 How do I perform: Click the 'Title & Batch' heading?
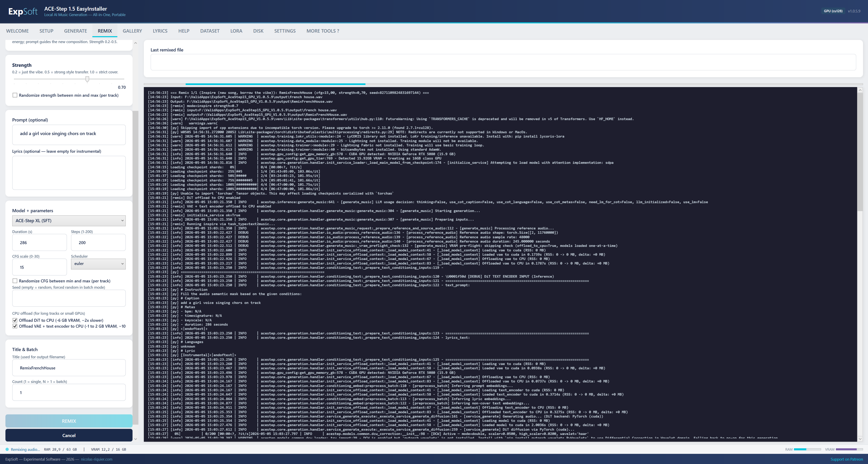pyautogui.click(x=25, y=349)
